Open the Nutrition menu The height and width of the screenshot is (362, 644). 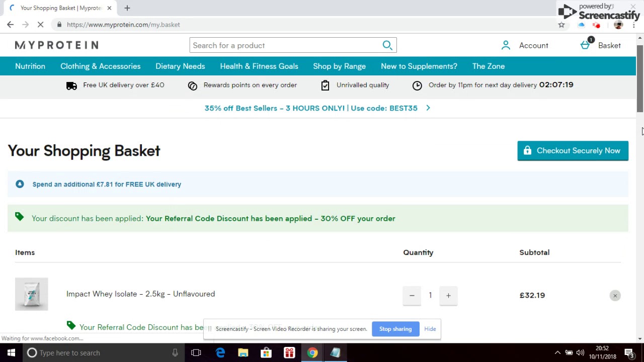[x=30, y=66]
